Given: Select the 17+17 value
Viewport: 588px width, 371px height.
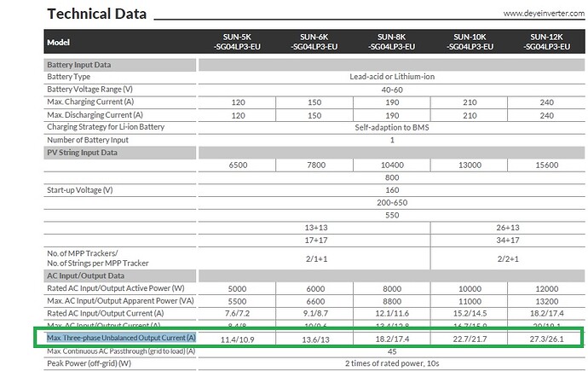Looking at the screenshot, I should pos(316,240).
